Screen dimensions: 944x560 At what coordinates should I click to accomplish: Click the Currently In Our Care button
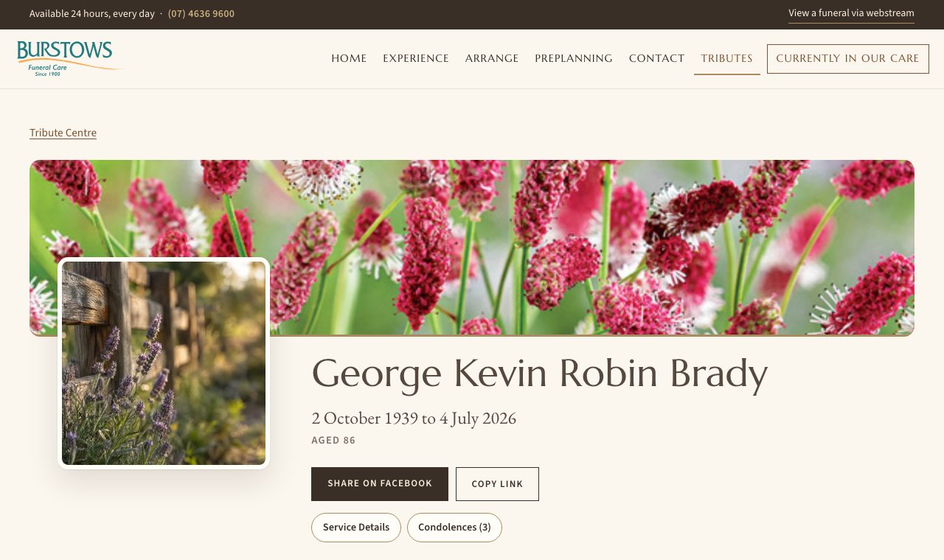[x=848, y=59]
